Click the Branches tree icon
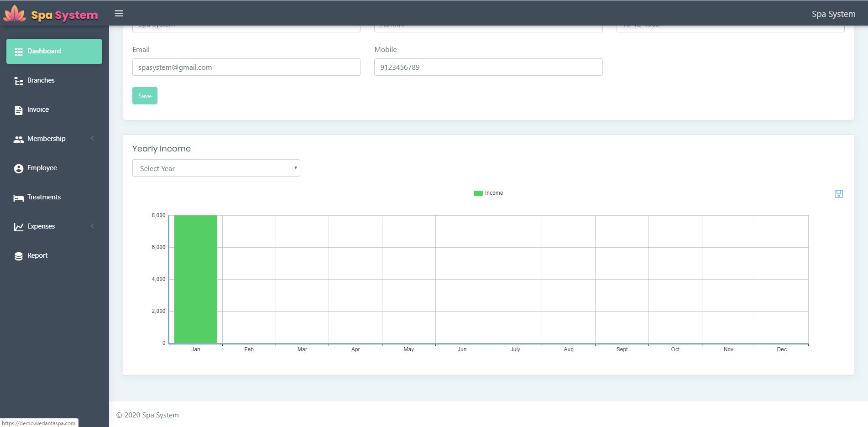The width and height of the screenshot is (868, 427). [18, 81]
